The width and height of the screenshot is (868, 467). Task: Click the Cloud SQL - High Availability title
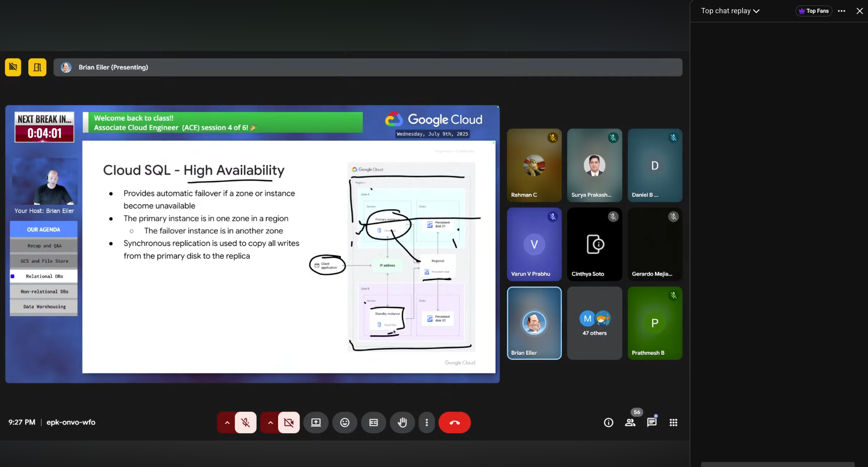tap(194, 170)
